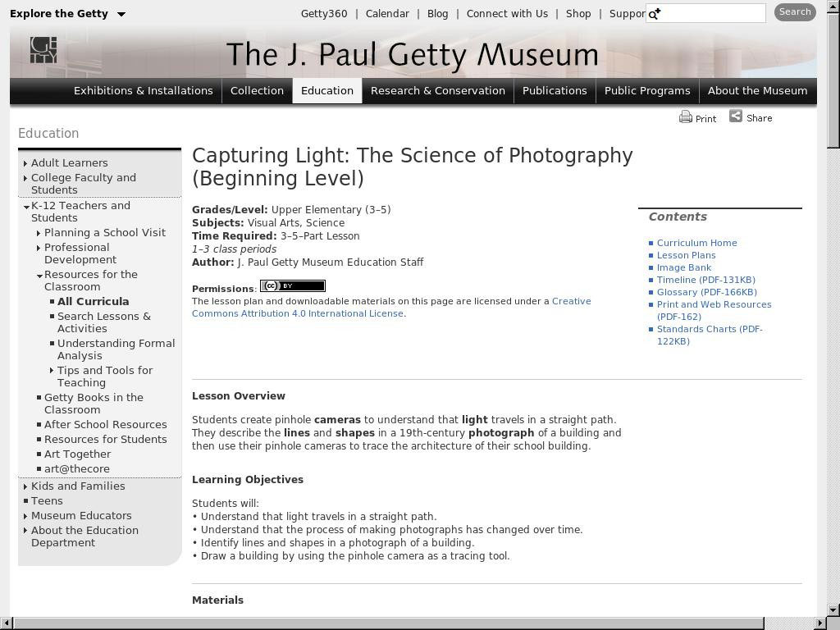This screenshot has width=840, height=630.
Task: Open Teens in sidebar
Action: (x=47, y=501)
